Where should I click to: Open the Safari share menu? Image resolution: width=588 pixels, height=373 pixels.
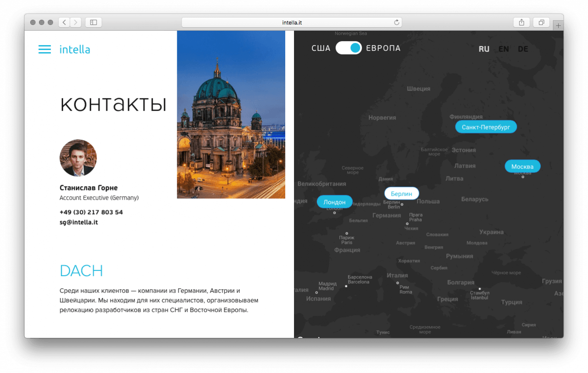pos(521,22)
